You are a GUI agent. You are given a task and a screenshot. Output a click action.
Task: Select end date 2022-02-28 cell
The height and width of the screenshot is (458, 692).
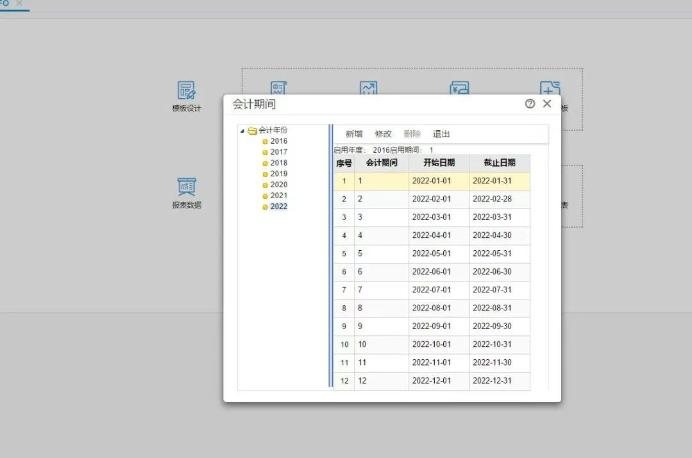click(x=500, y=199)
